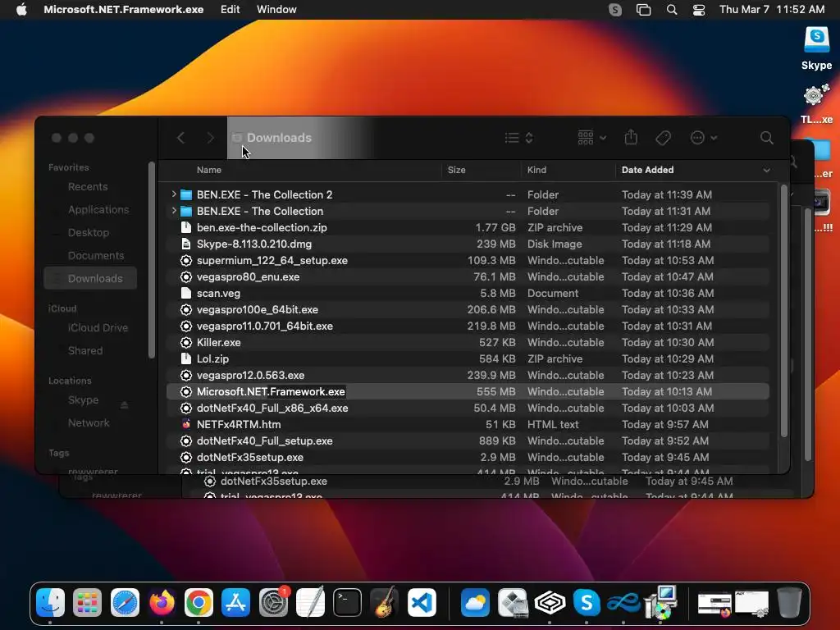Open Boot Camp Assistant in dock

(513, 603)
